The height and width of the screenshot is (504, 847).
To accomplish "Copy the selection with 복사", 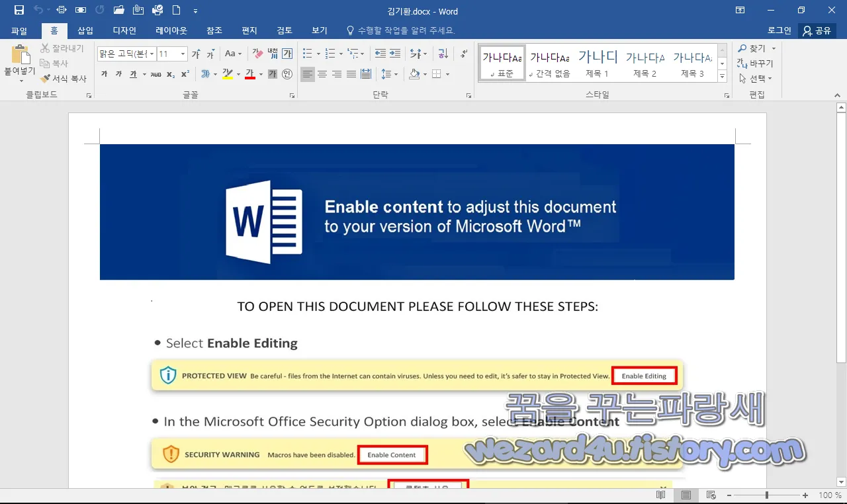I will tap(54, 63).
